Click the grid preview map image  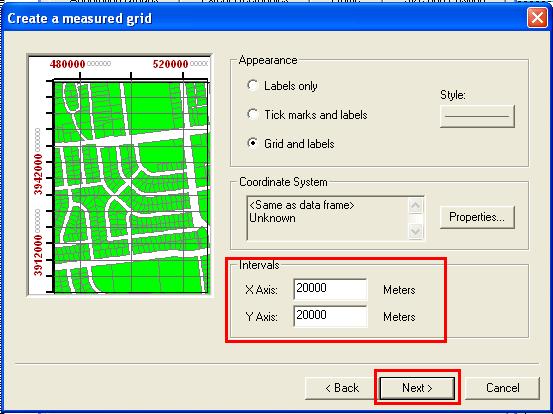point(120,175)
